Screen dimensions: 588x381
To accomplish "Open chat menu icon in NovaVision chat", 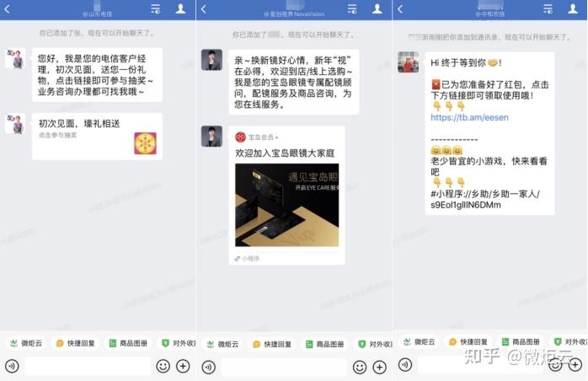I will click(352, 8).
